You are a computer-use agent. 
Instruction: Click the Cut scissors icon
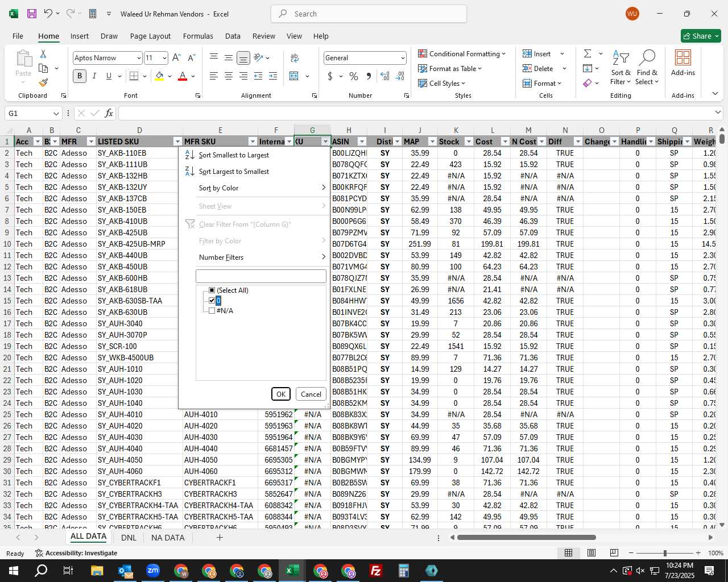tap(43, 53)
